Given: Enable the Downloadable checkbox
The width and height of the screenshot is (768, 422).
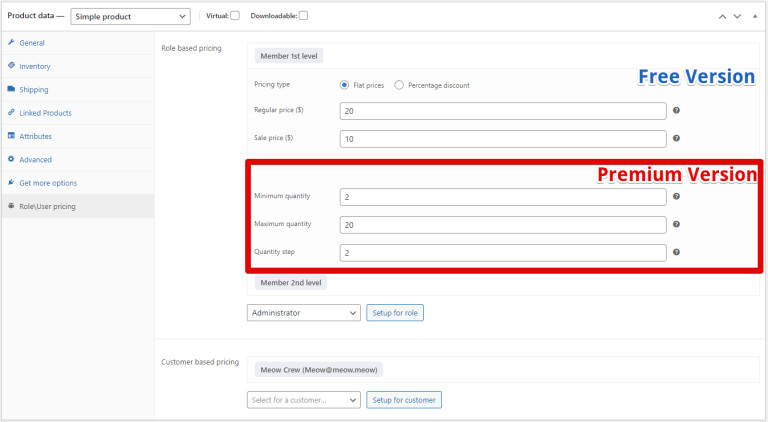Looking at the screenshot, I should pos(304,16).
